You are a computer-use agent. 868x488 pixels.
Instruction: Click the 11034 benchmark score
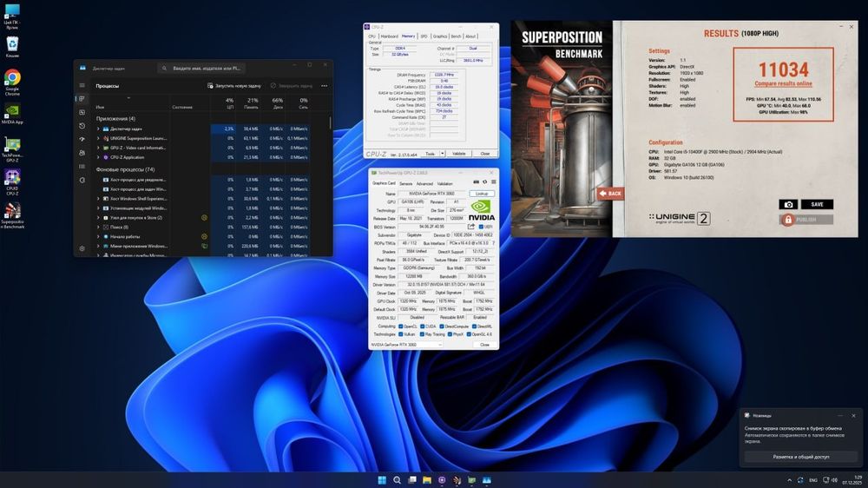click(x=783, y=69)
